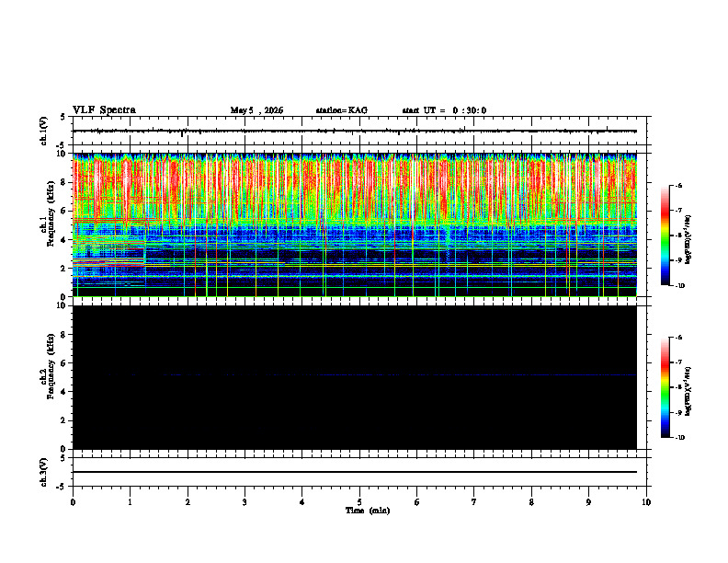728x563 pixels.
Task: Click the faint blue 5 kHz line in ch.2
Action: coord(355,374)
